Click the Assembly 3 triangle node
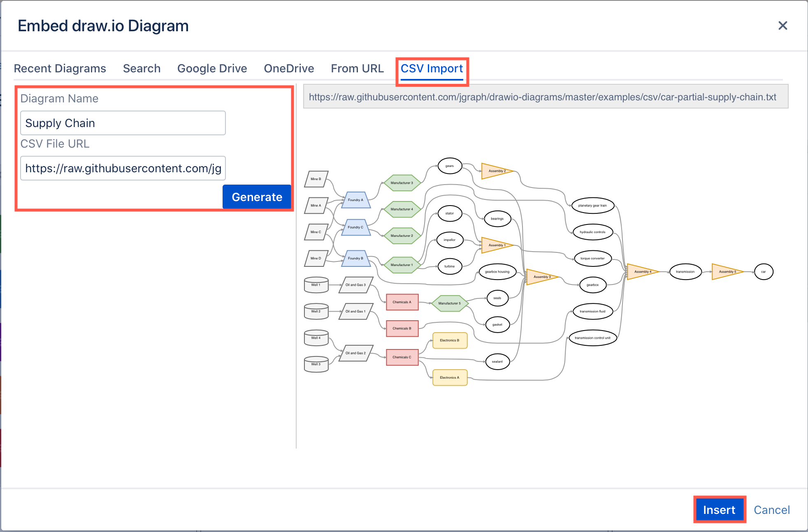The height and width of the screenshot is (532, 808). [542, 277]
